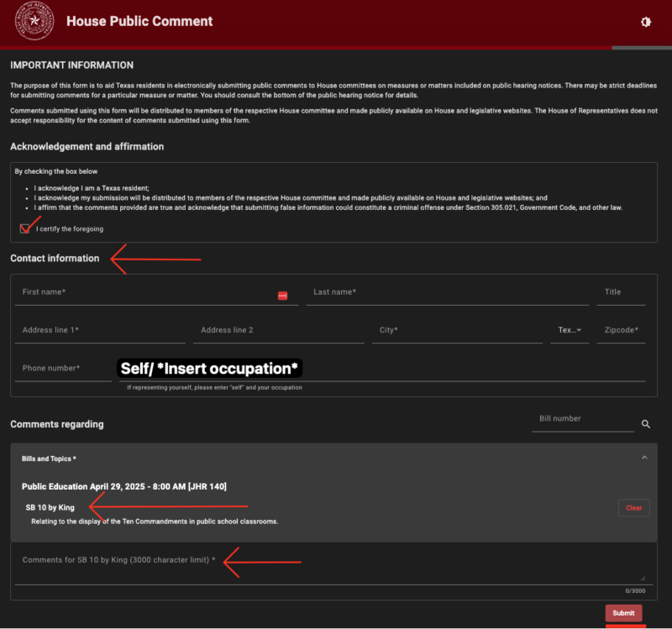Select the Phone number field
Viewport: 672px width, 629px height.
pos(62,368)
